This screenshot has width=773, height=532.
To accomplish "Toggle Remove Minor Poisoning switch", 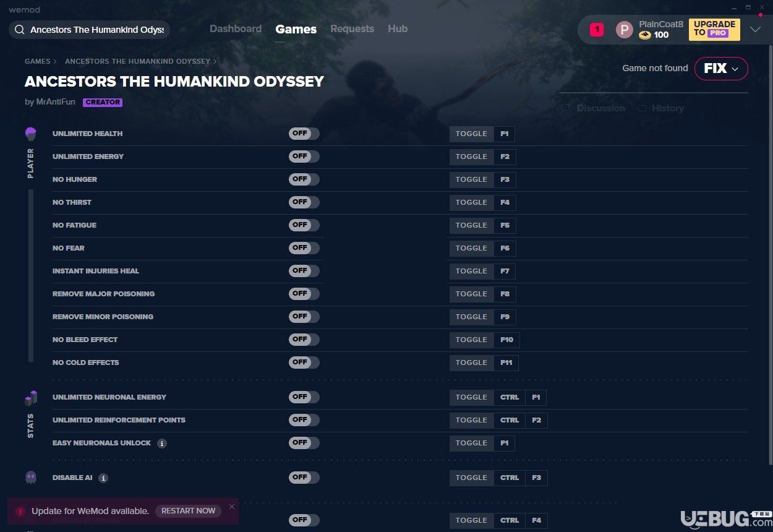I will point(304,317).
